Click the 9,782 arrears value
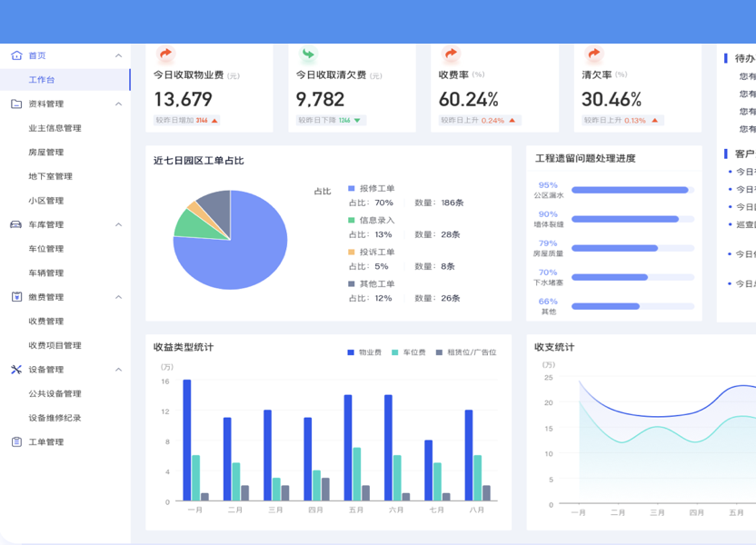 click(320, 100)
